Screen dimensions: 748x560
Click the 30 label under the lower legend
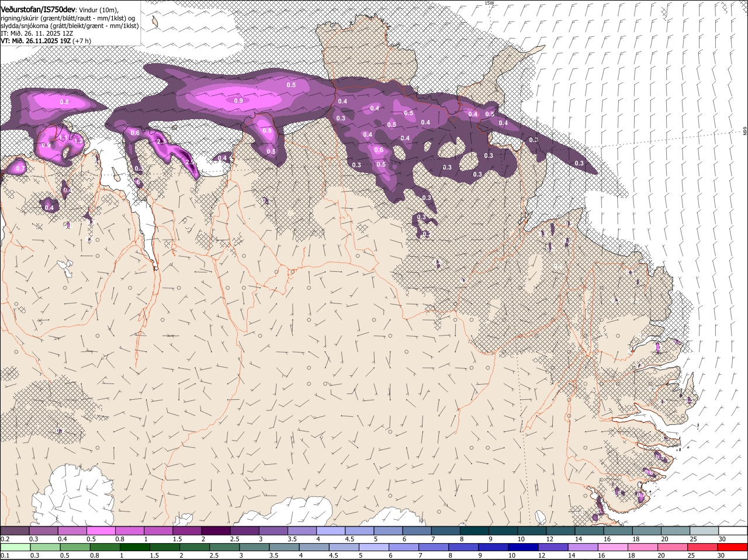[x=722, y=555]
